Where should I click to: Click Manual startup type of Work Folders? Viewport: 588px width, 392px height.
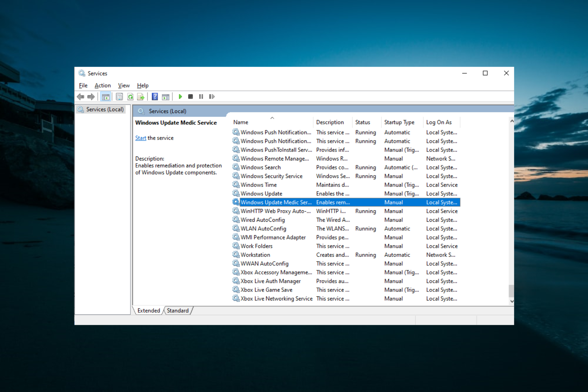(x=394, y=246)
